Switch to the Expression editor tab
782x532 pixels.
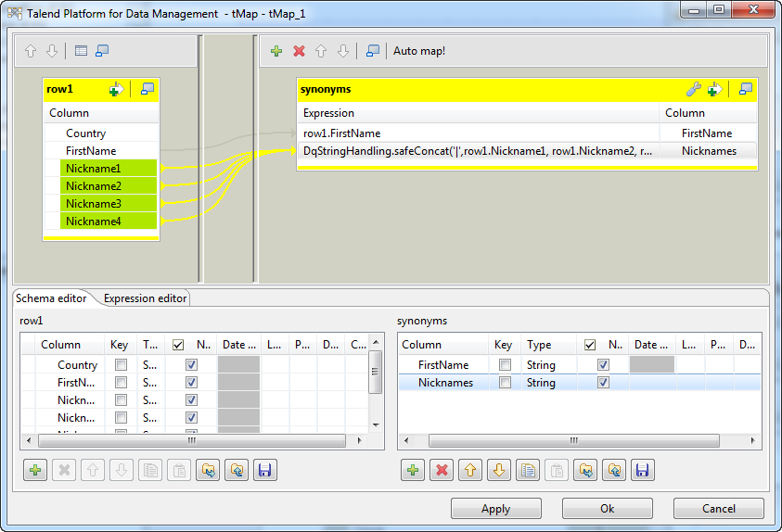pos(145,298)
